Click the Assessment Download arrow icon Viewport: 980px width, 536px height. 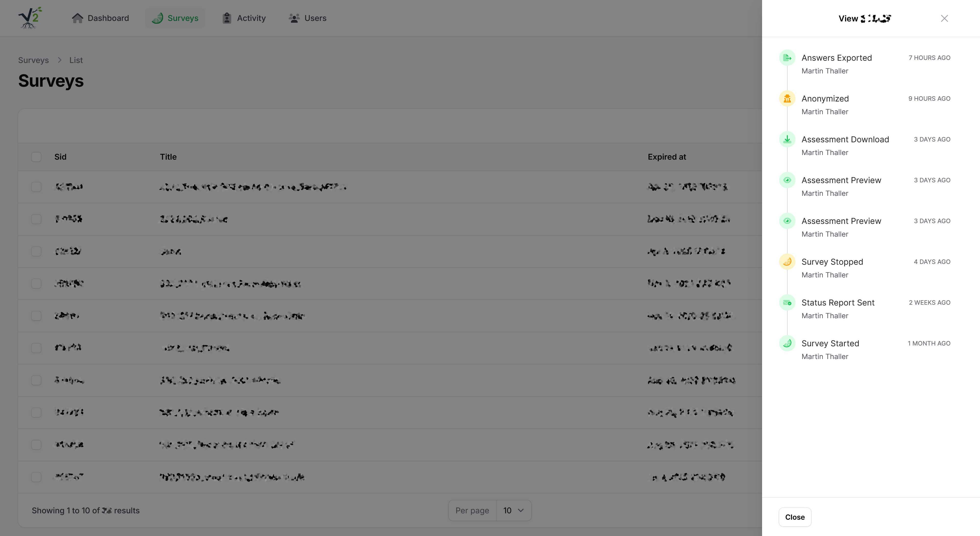787,139
